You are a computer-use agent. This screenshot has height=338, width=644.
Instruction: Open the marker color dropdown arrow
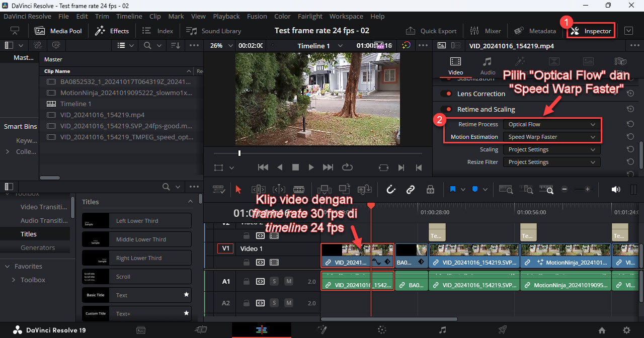point(485,190)
